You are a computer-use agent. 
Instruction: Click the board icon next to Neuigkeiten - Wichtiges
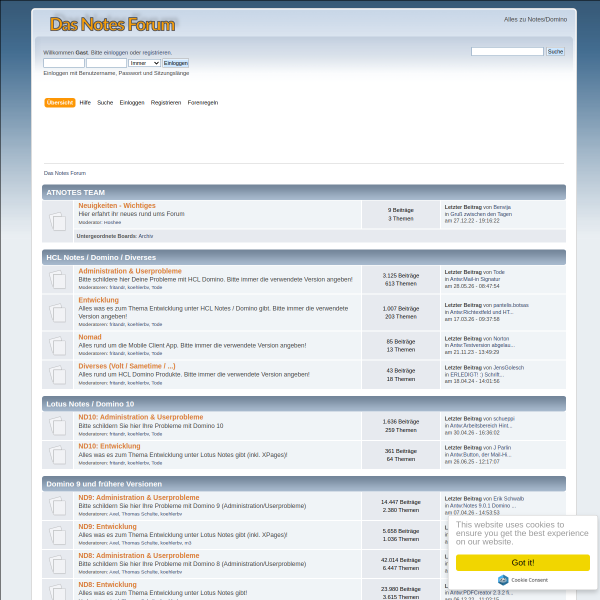point(57,221)
